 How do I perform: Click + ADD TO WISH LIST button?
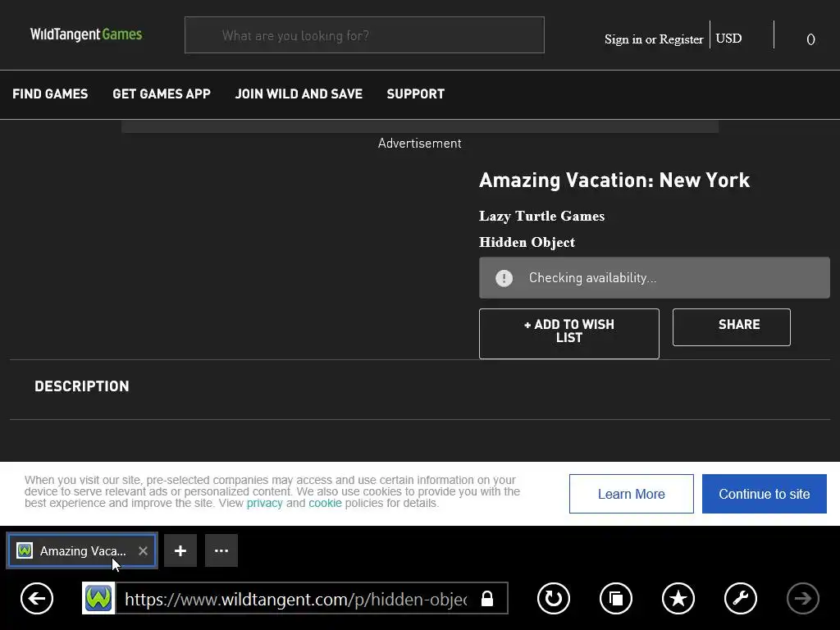click(569, 334)
